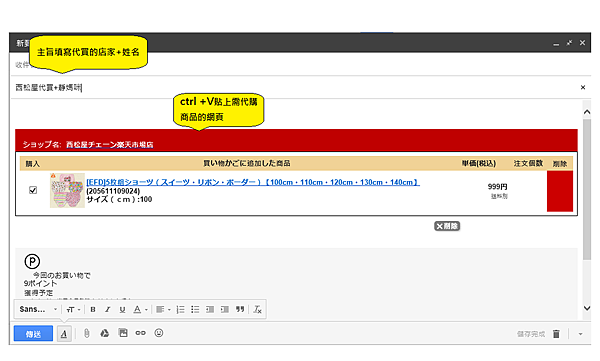This screenshot has height=361, width=600.
Task: Open the text size dropdown
Action: [73, 309]
